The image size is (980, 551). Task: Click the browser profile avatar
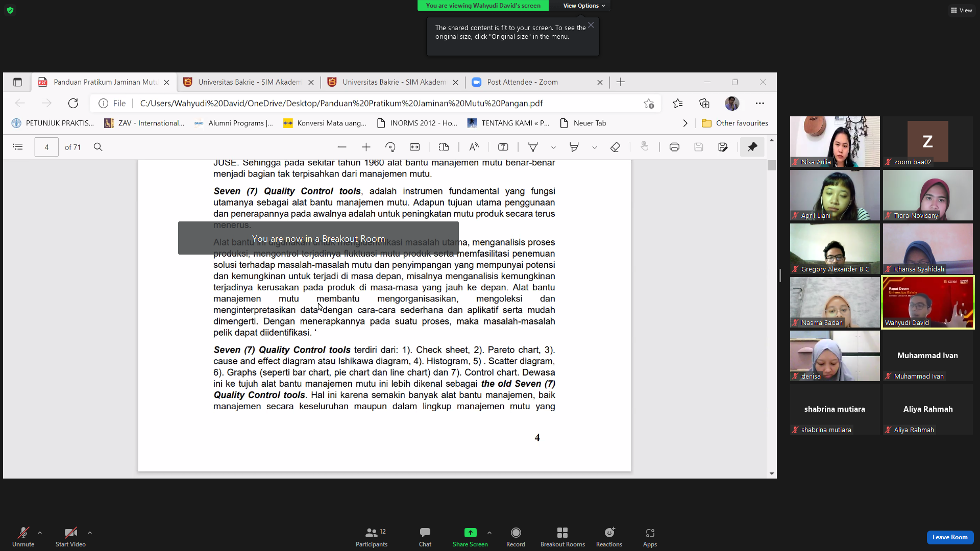[x=732, y=104]
